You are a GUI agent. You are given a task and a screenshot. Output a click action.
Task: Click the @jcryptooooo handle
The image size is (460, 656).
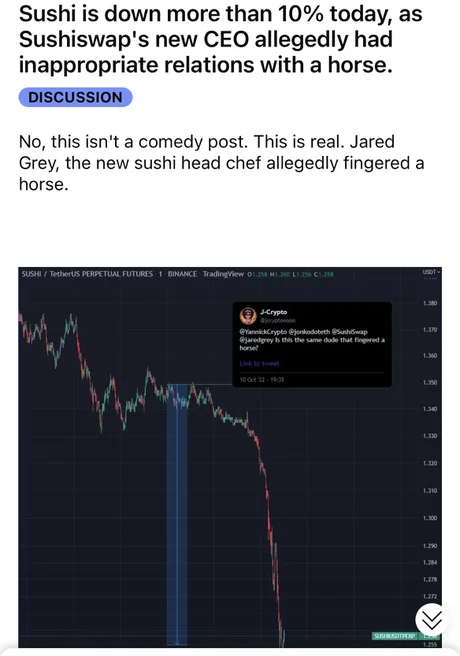278,321
